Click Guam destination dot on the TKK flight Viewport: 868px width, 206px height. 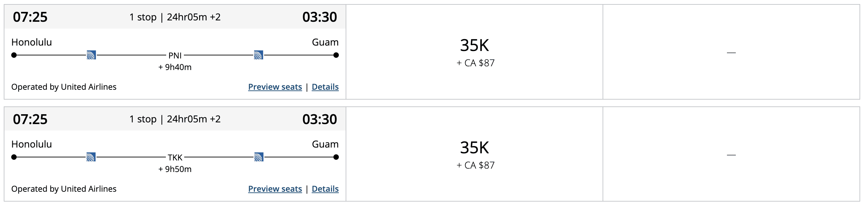tap(336, 157)
